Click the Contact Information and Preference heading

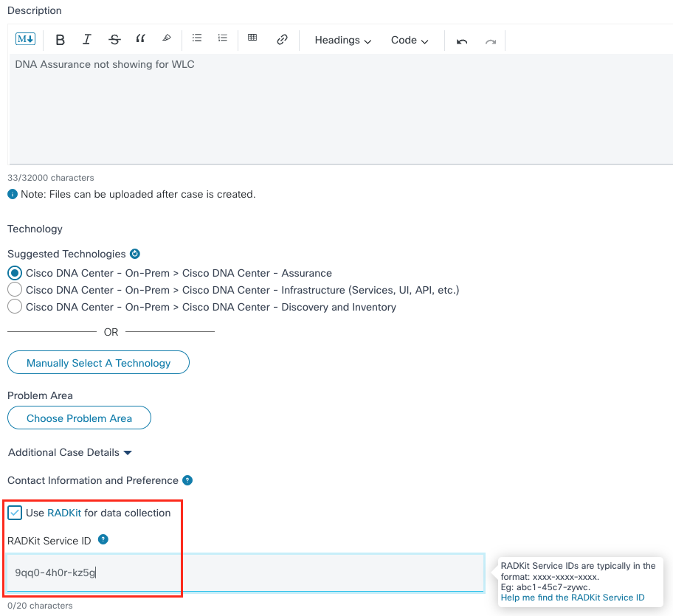93,480
